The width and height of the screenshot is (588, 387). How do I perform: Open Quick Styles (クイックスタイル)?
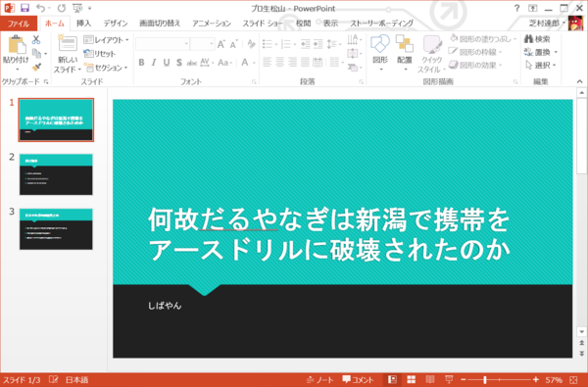pos(431,54)
